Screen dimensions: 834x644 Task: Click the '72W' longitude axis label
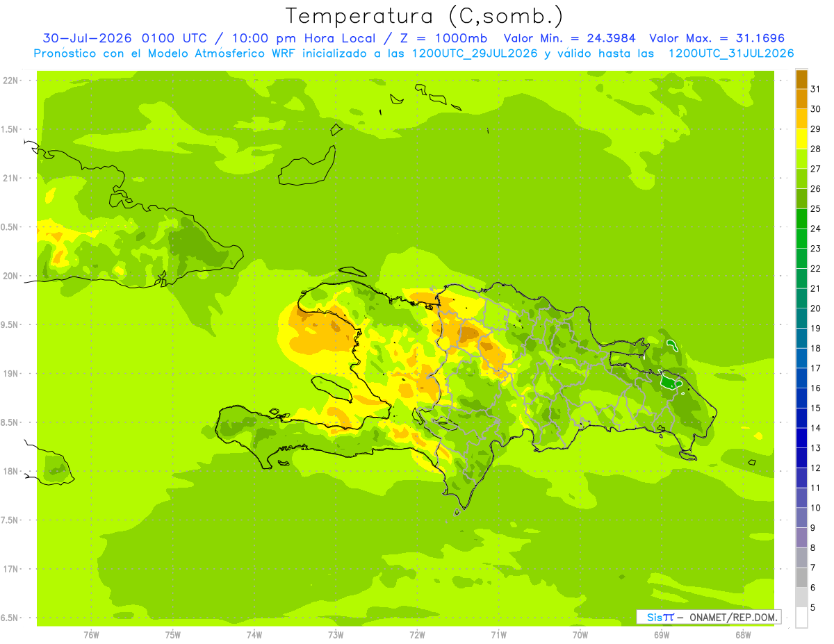[417, 635]
